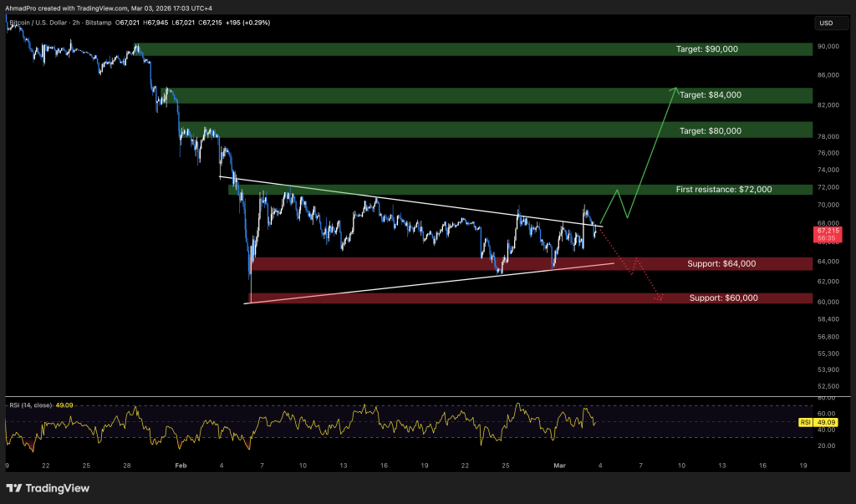Click the Feb label on the time axis

point(180,465)
